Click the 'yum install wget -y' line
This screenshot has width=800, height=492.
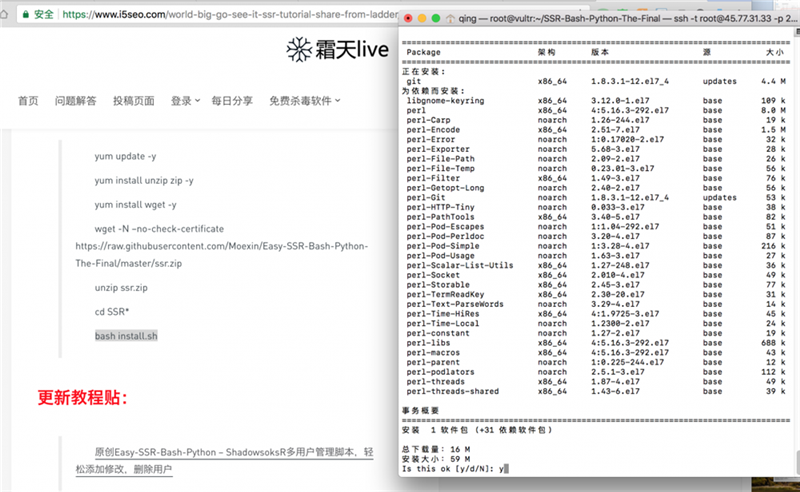[x=135, y=205]
